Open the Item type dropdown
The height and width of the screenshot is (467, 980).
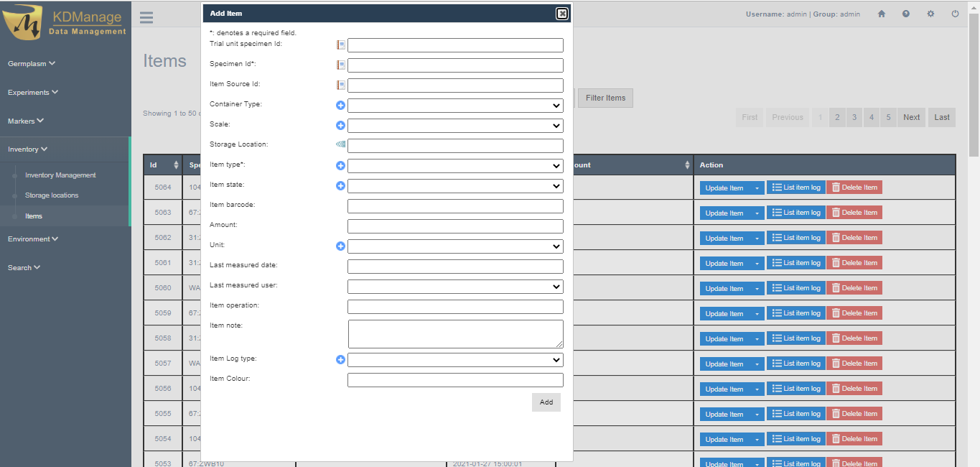(455, 166)
